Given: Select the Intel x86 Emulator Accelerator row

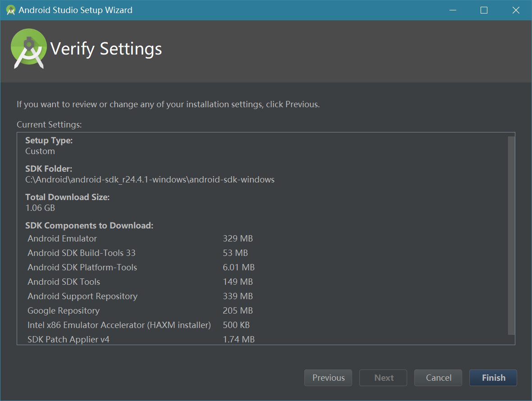Looking at the screenshot, I should (x=119, y=325).
